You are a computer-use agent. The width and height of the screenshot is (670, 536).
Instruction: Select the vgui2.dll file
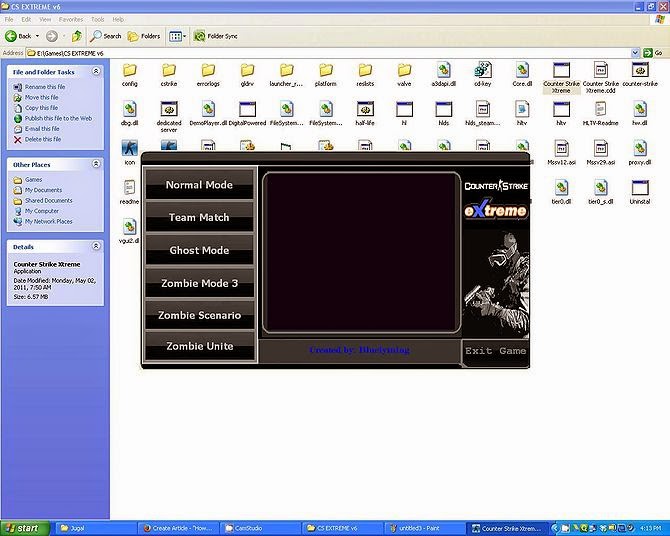[129, 232]
